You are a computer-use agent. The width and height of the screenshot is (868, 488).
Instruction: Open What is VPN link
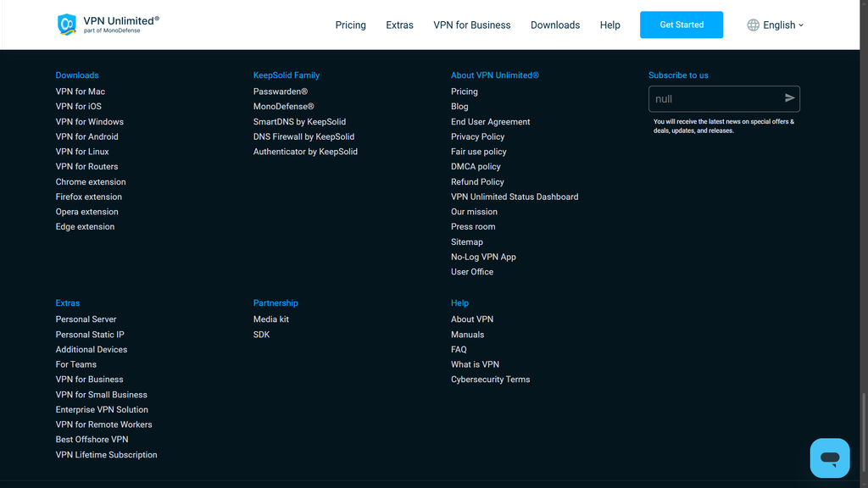click(475, 364)
